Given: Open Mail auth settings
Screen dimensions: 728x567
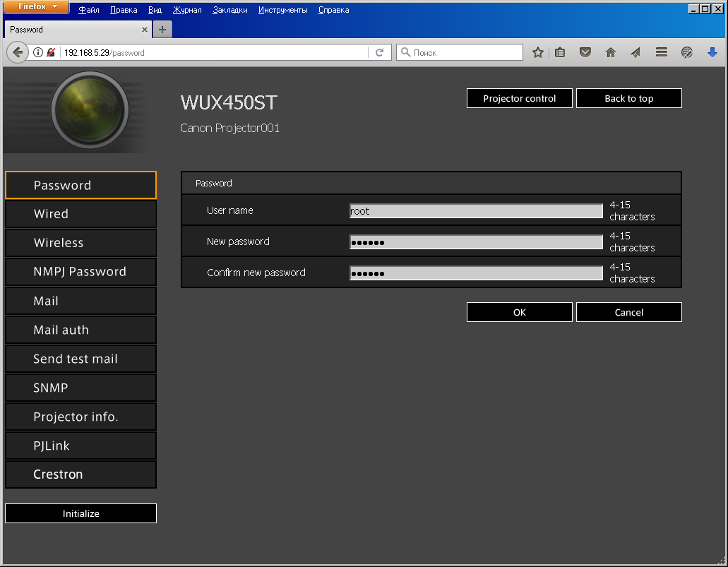Looking at the screenshot, I should pyautogui.click(x=80, y=330).
